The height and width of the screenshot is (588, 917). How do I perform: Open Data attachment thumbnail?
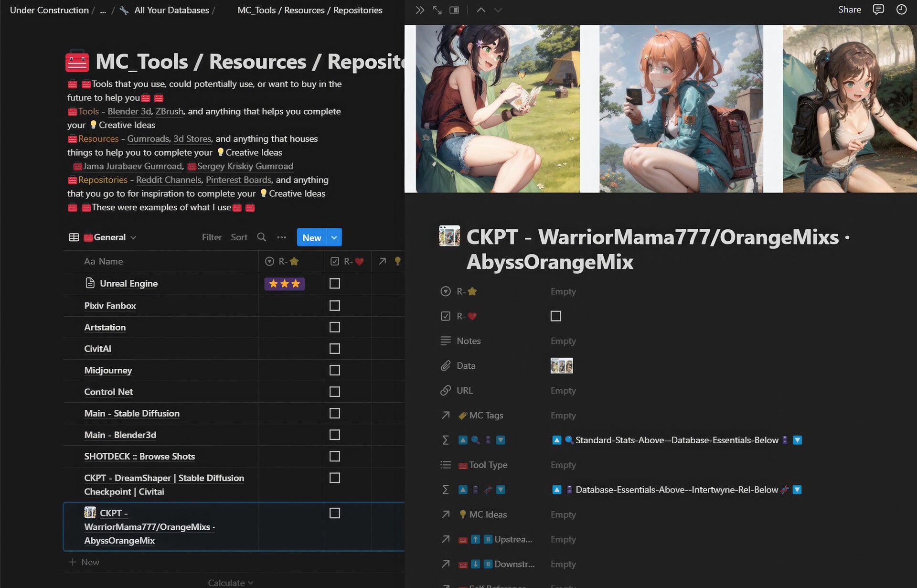click(562, 366)
